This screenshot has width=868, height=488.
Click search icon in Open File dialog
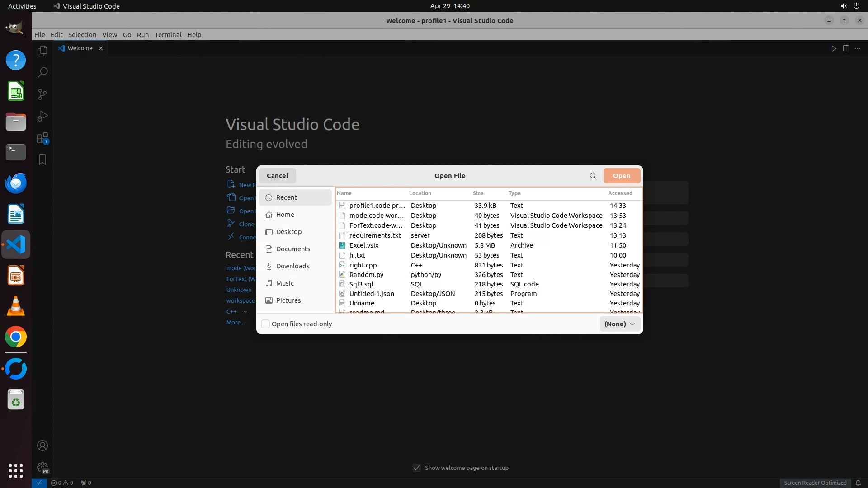[x=593, y=176]
